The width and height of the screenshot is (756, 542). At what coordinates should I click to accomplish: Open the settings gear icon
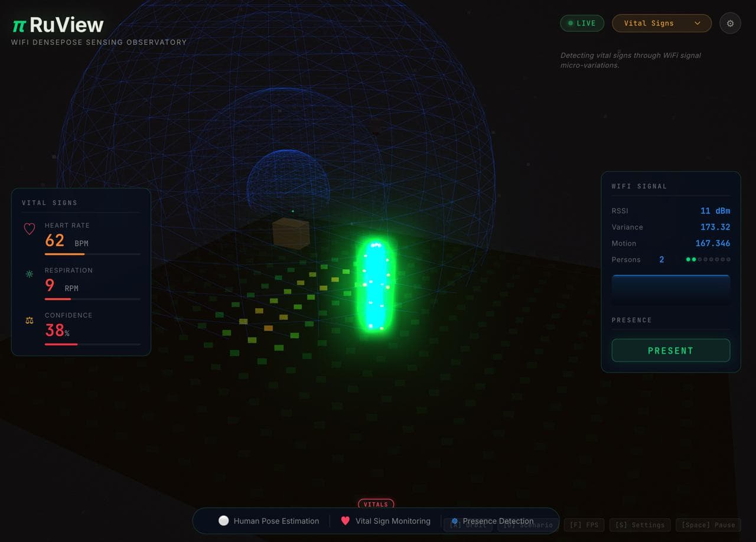pyautogui.click(x=730, y=23)
